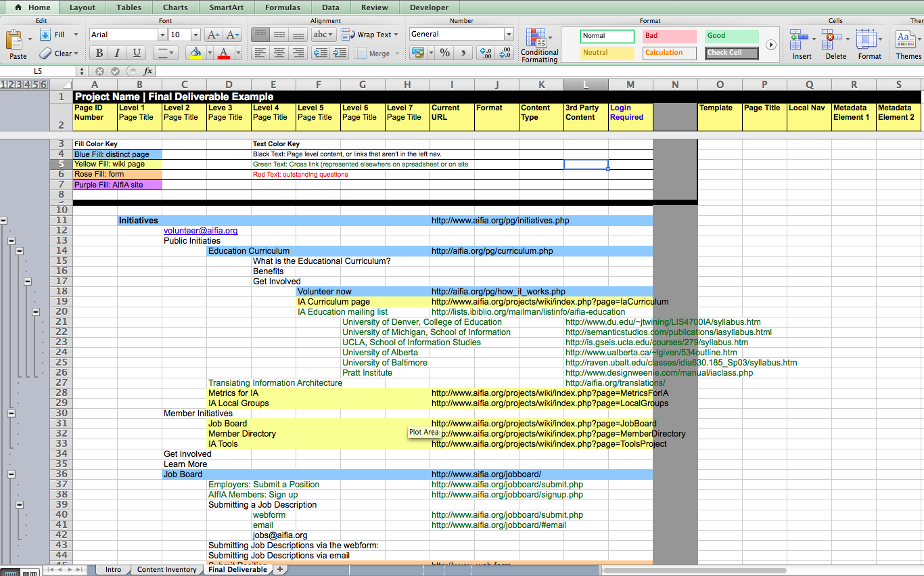The width and height of the screenshot is (924, 576).
Task: Apply the Bad cell style
Action: coord(670,36)
